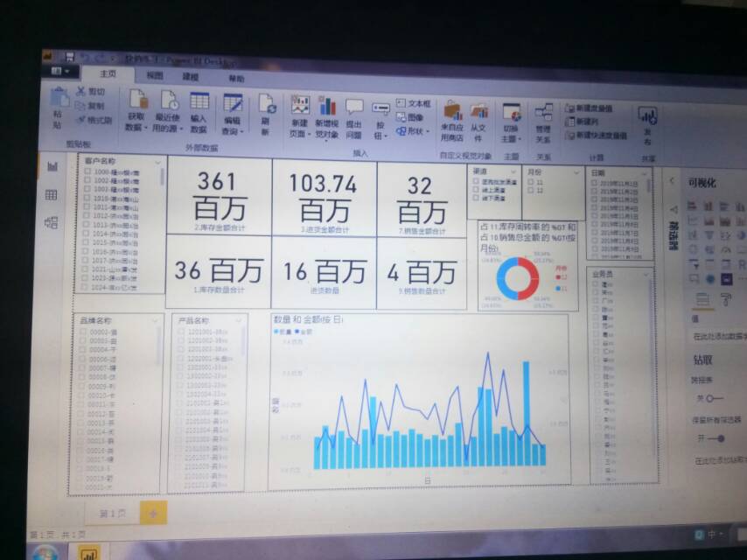This screenshot has width=747, height=560.
Task: Click New Column (新建列)
Action: tap(581, 122)
